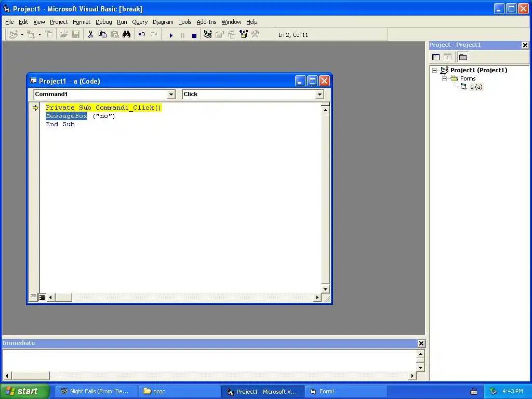Click the Immediate window scroll up arrow
Viewport: 532px width, 399px height.
420,354
